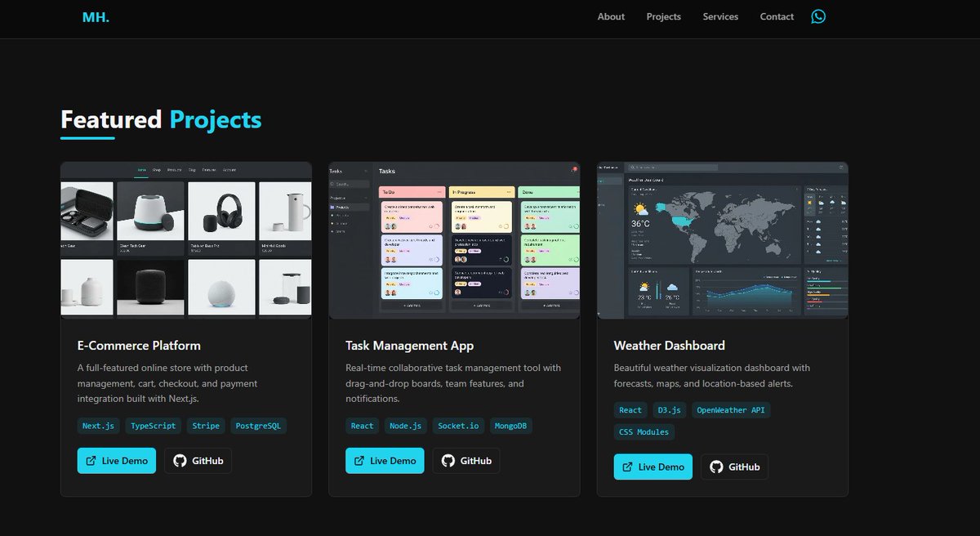Viewport: 980px width, 536px height.
Task: Click the Task Management App title
Action: (410, 346)
